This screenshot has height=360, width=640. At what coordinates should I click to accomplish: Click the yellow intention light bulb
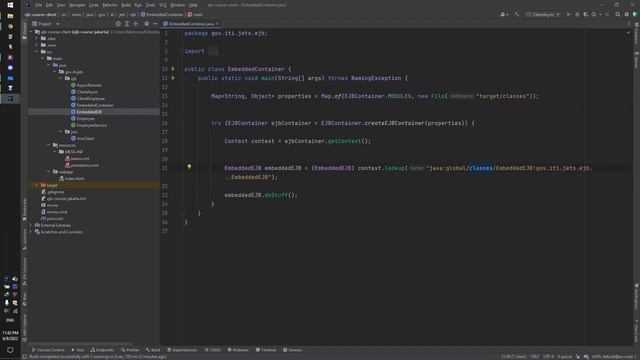click(189, 167)
